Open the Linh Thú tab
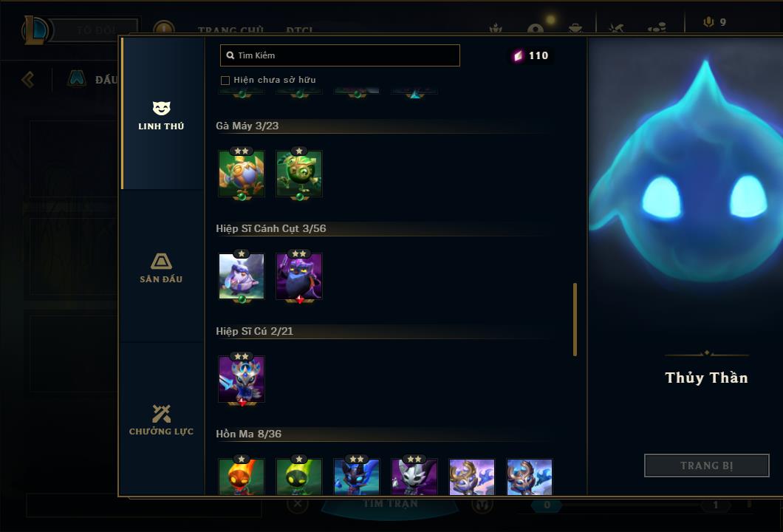 161,115
